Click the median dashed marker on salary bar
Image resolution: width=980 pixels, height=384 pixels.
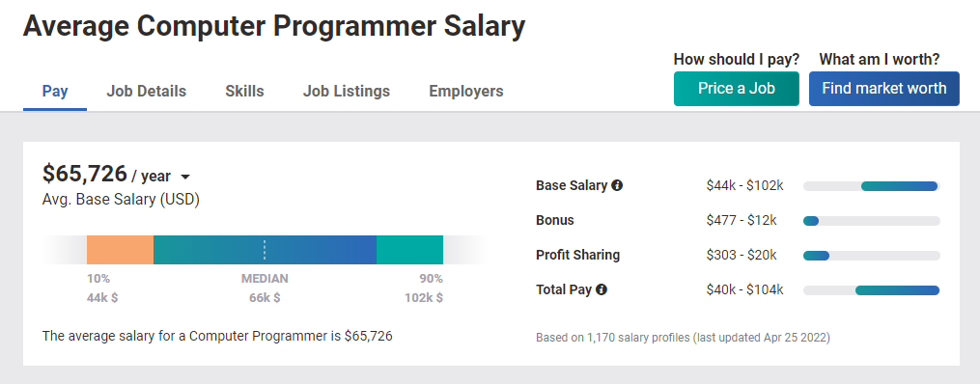tap(265, 250)
